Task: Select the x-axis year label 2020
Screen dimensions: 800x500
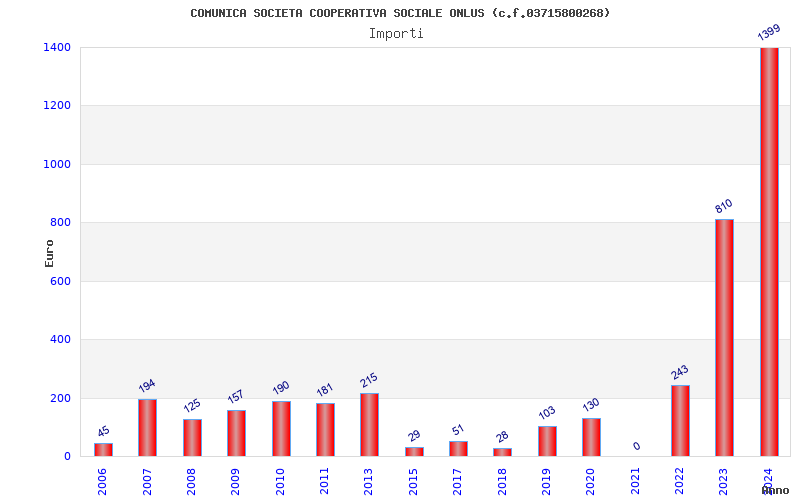Action: point(590,482)
